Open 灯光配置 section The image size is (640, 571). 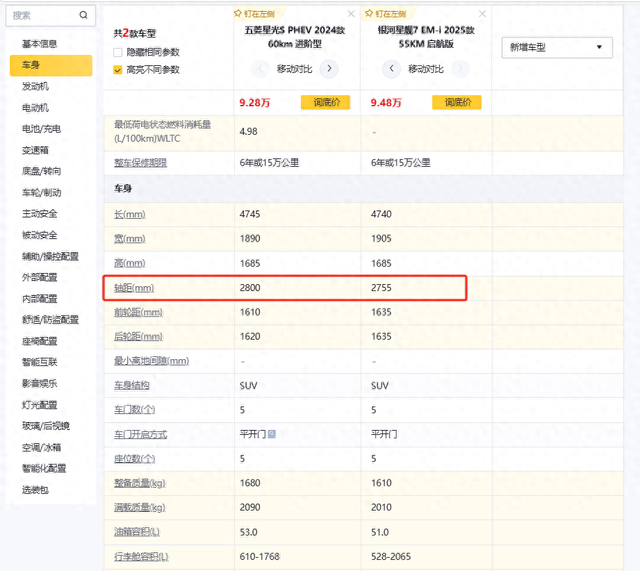pos(40,405)
